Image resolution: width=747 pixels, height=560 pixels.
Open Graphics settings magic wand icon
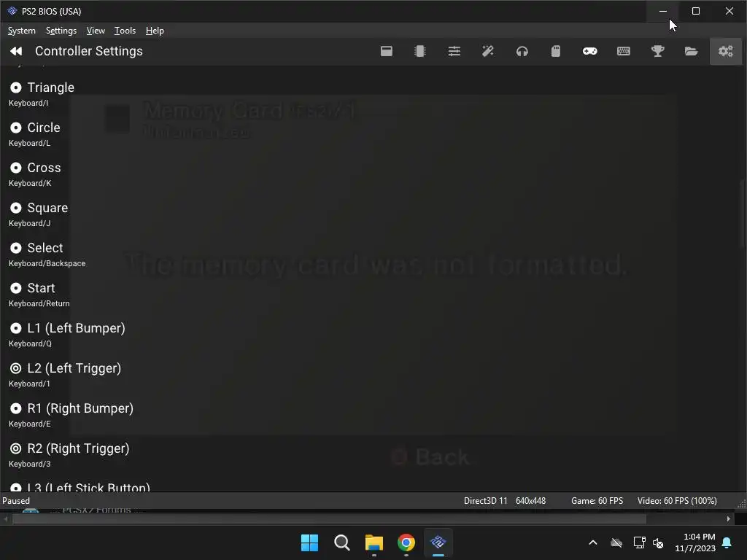(488, 51)
